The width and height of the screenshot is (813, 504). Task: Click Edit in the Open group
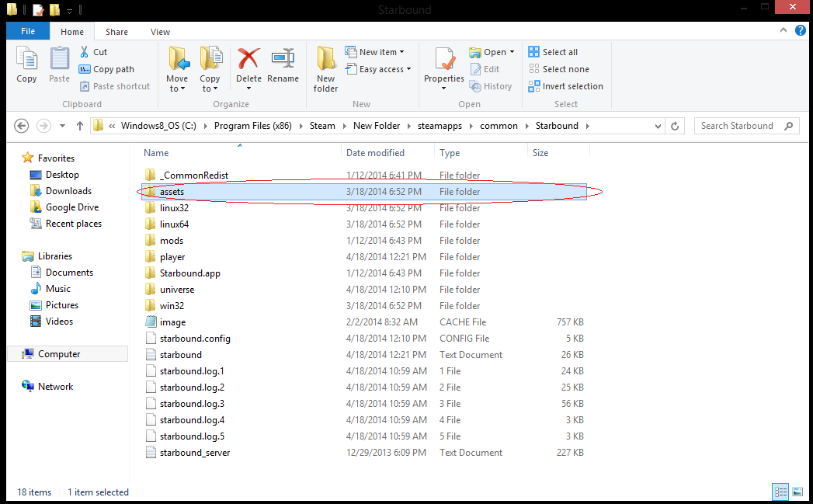[485, 69]
